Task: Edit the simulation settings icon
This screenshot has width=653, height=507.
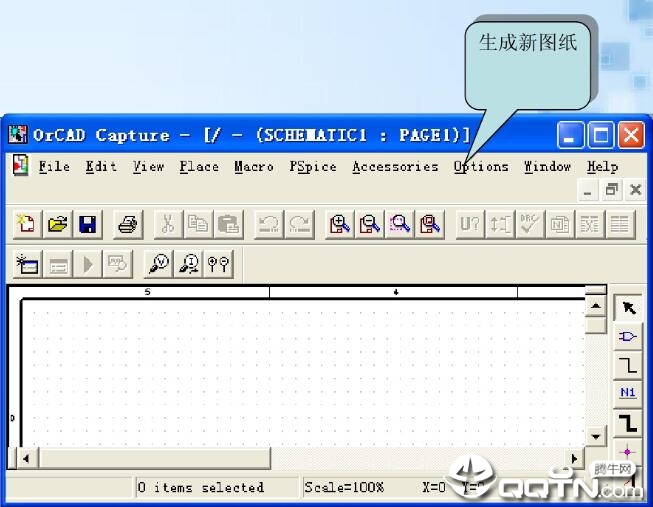Action: [58, 264]
